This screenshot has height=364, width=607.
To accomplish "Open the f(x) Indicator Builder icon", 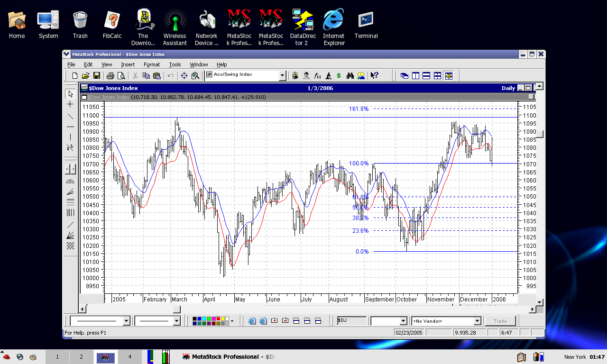I will pyautogui.click(x=317, y=75).
